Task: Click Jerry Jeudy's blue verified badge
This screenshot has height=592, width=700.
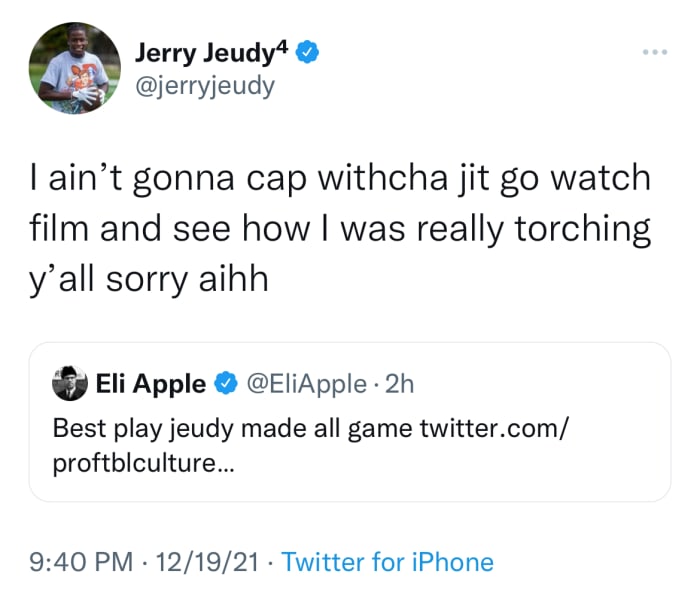Action: pyautogui.click(x=307, y=53)
